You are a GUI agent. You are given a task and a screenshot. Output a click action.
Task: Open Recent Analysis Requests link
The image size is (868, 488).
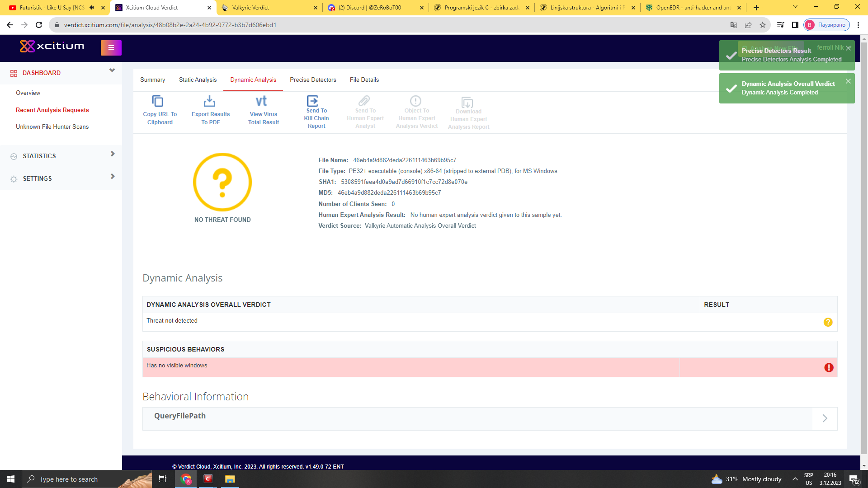(52, 110)
